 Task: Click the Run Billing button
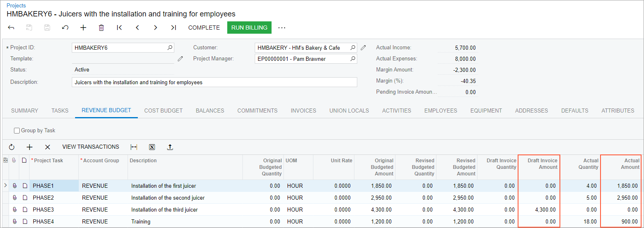click(249, 28)
